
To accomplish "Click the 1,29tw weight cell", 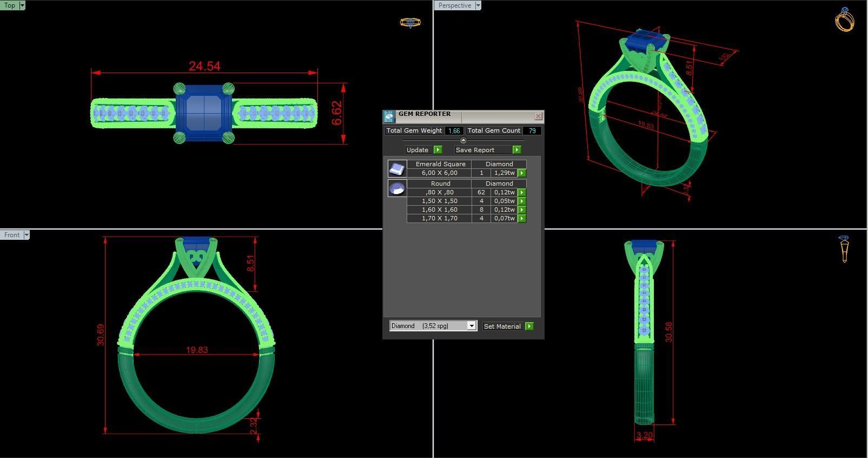I will click(x=504, y=173).
